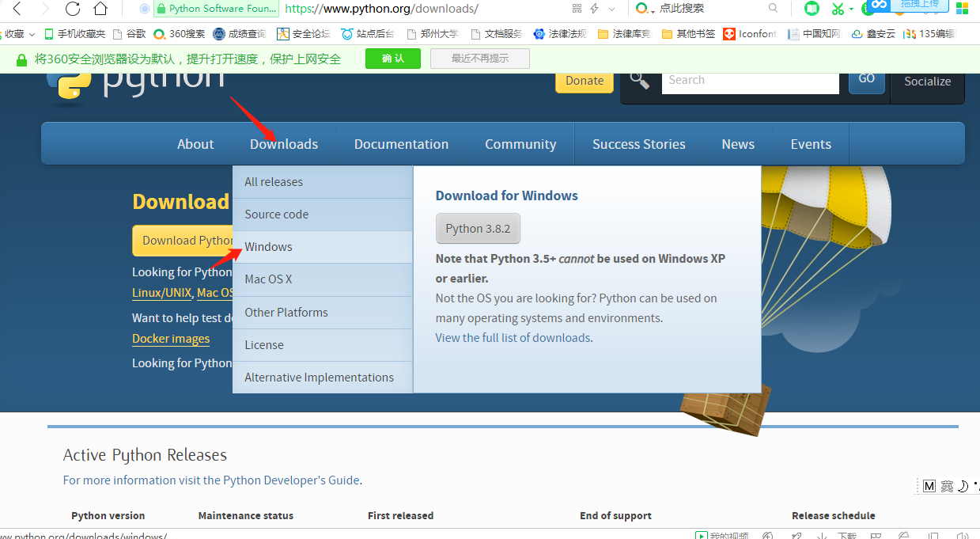Toggle Chinese/English input with the 英 indicator
Screen dimensions: 980x539
(947, 486)
